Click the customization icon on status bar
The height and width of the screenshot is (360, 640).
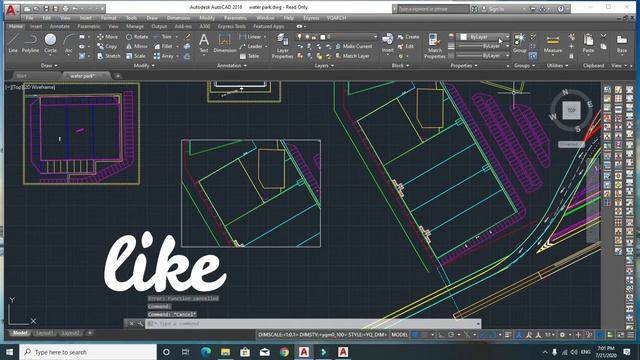click(630, 335)
